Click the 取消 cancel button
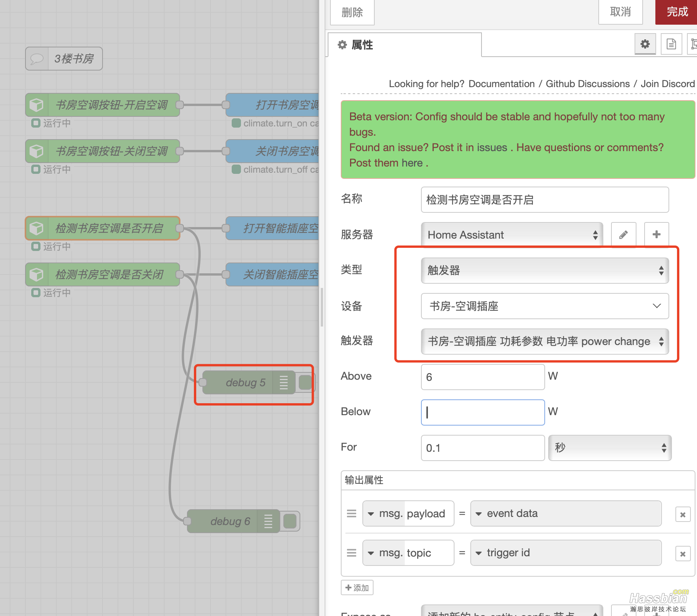This screenshot has height=616, width=697. [x=620, y=12]
